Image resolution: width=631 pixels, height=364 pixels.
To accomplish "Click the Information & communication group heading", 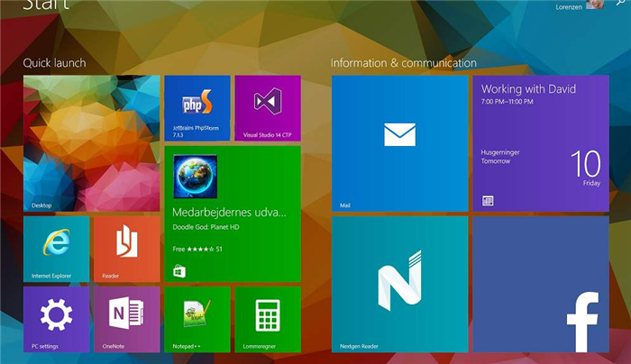I will coord(404,63).
